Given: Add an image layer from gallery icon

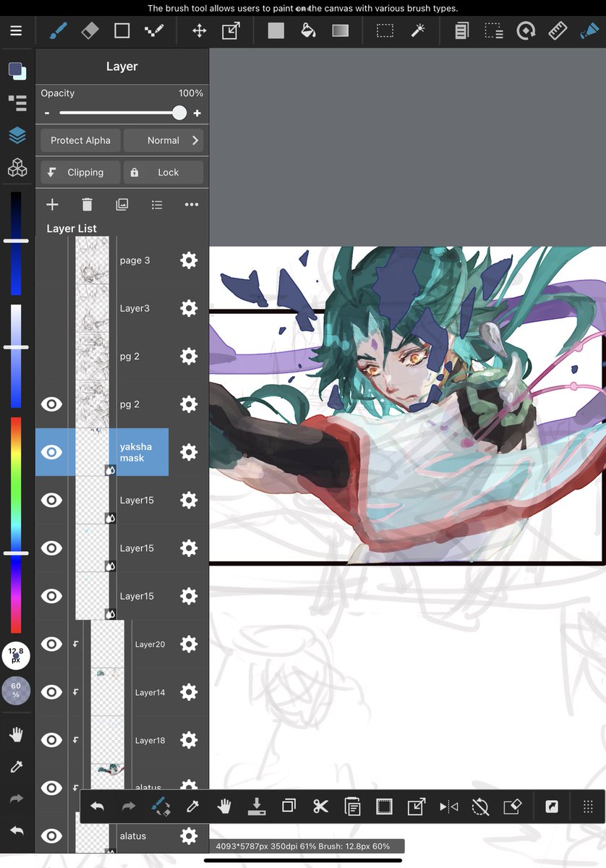Looking at the screenshot, I should click(x=121, y=205).
